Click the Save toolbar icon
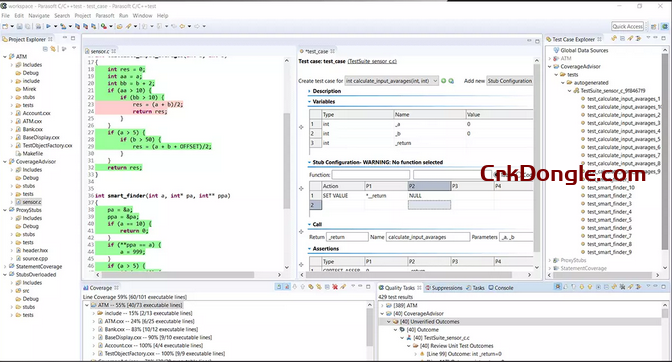 click(x=21, y=27)
